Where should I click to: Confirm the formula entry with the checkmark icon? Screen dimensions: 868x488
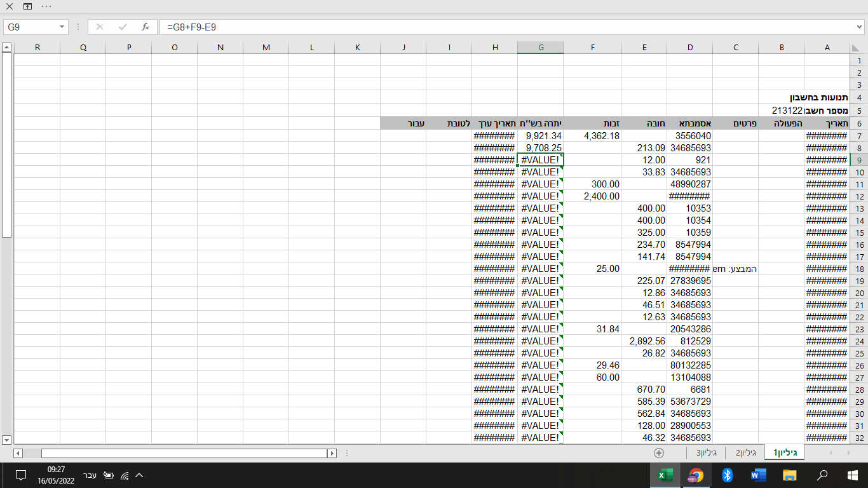coord(123,27)
